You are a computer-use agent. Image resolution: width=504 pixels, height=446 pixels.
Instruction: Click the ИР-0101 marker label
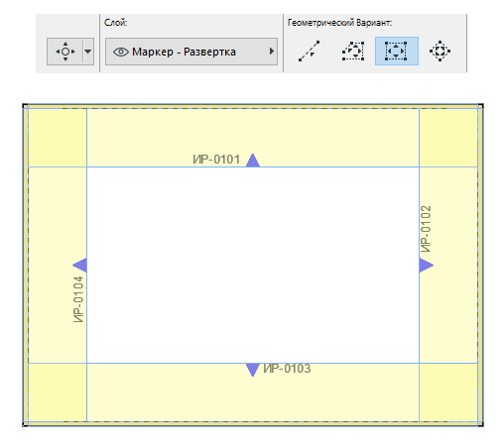[216, 160]
